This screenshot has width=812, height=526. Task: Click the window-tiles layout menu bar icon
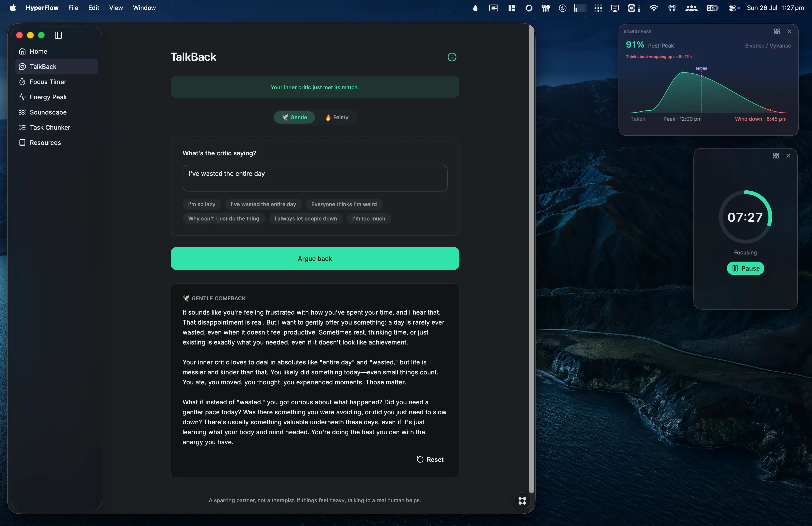512,8
